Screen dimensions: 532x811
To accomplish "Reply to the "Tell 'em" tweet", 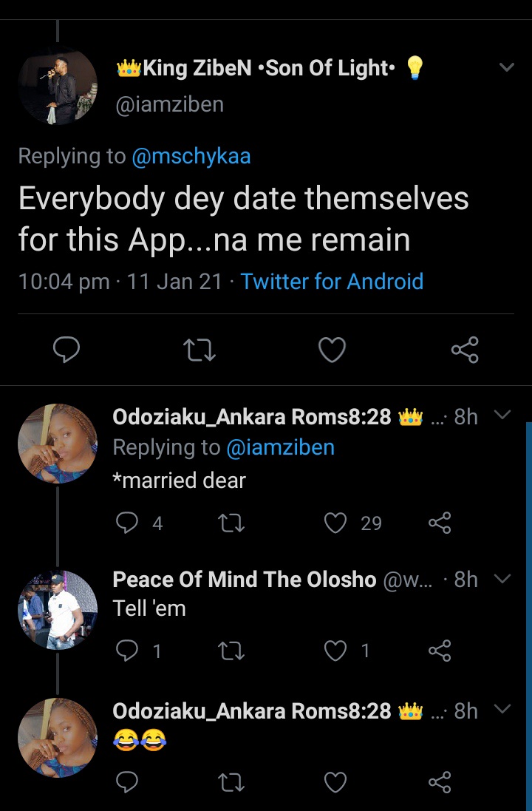I will point(128,651).
